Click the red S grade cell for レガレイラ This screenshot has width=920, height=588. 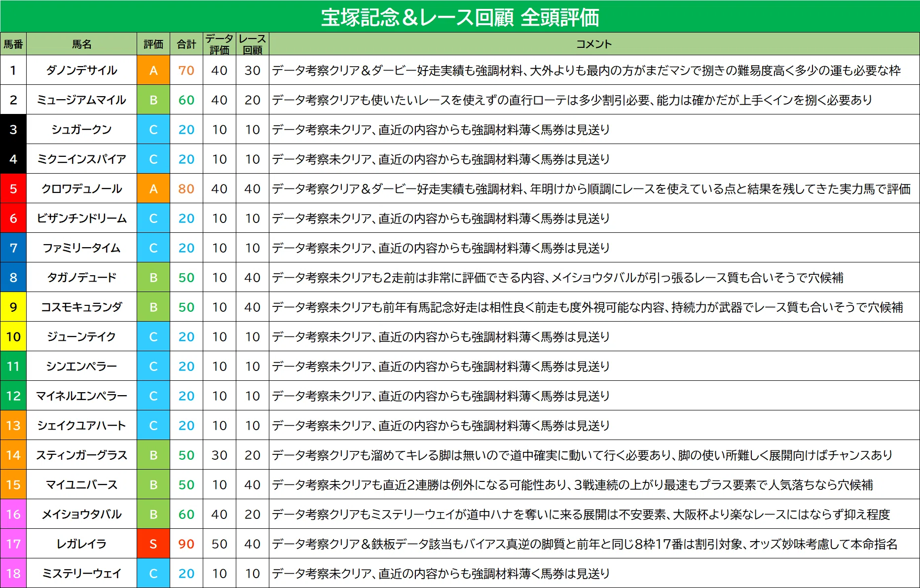(x=153, y=544)
